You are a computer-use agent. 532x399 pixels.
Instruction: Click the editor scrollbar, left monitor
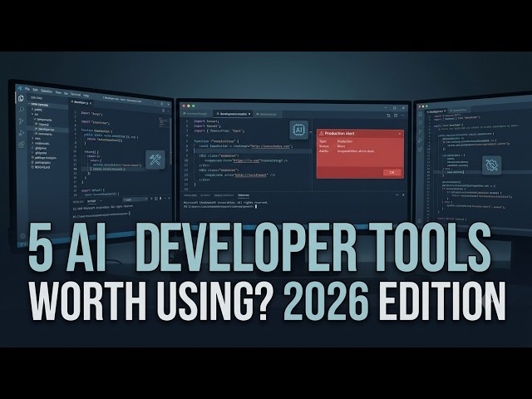click(x=170, y=142)
